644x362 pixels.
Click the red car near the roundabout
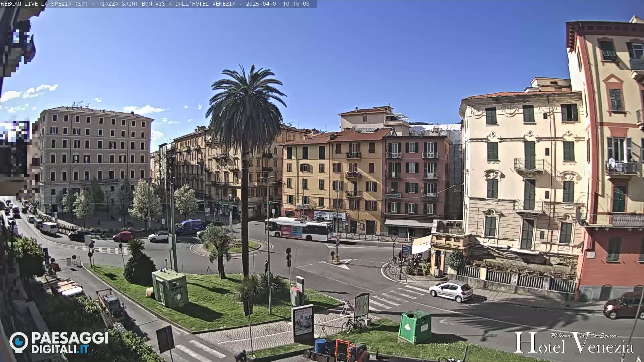(x=123, y=236)
